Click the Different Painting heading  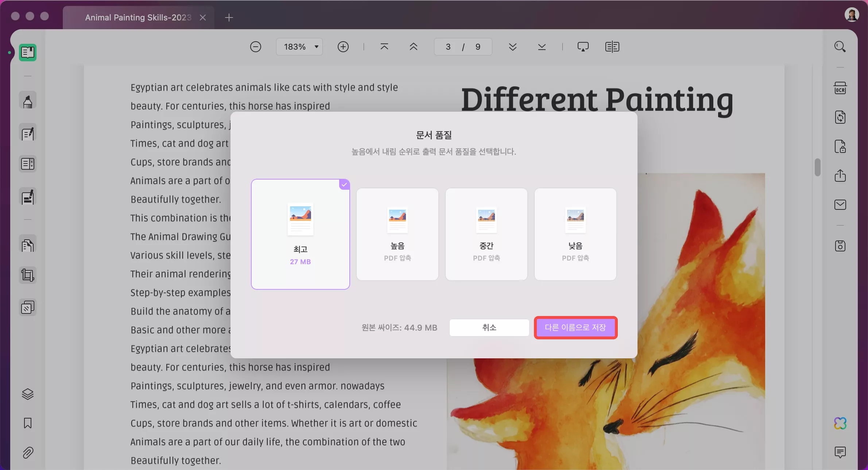pyautogui.click(x=597, y=100)
